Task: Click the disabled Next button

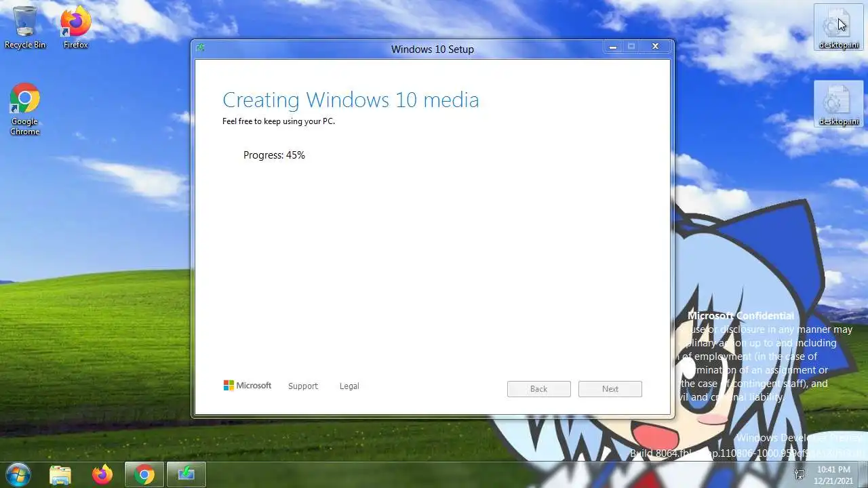Action: [610, 389]
